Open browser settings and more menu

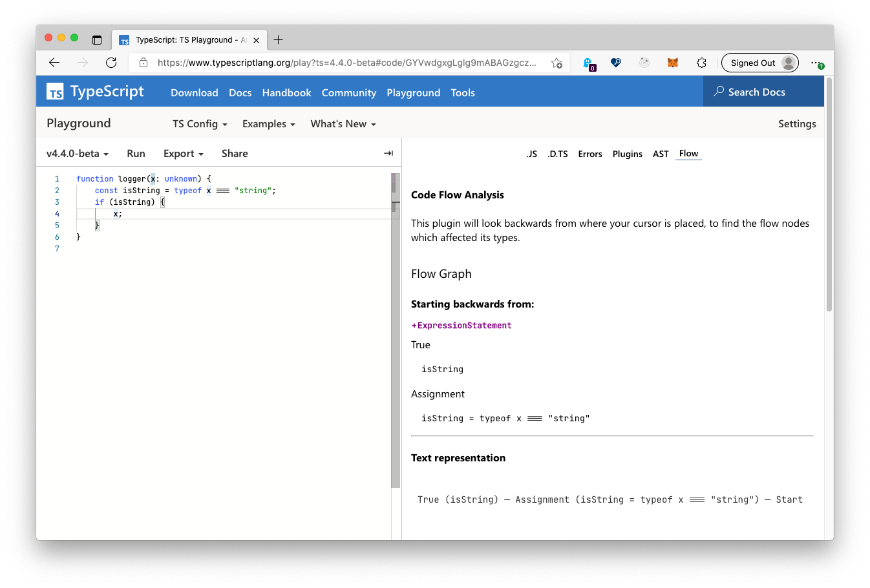click(817, 63)
